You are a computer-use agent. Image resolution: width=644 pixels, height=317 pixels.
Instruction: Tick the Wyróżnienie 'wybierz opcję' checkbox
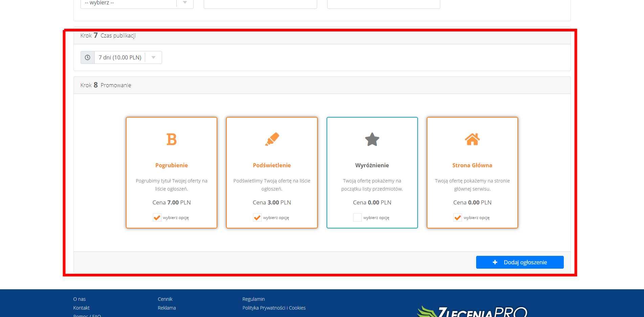click(357, 218)
